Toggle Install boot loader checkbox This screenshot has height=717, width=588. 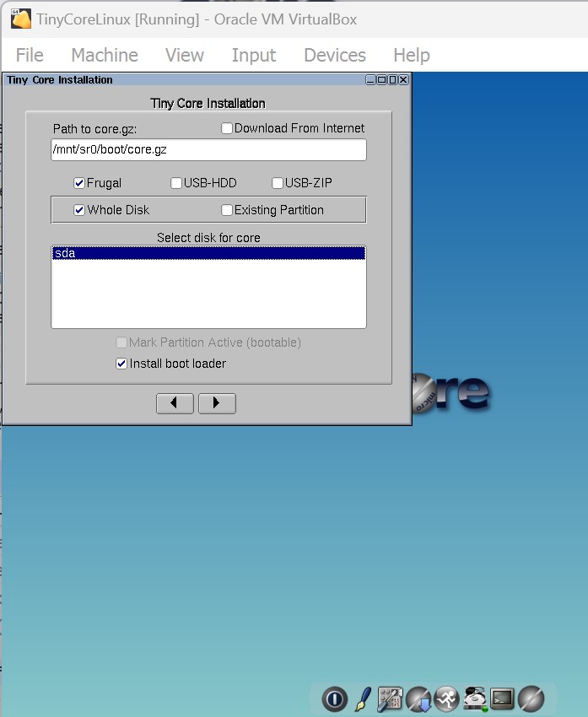[x=121, y=364]
